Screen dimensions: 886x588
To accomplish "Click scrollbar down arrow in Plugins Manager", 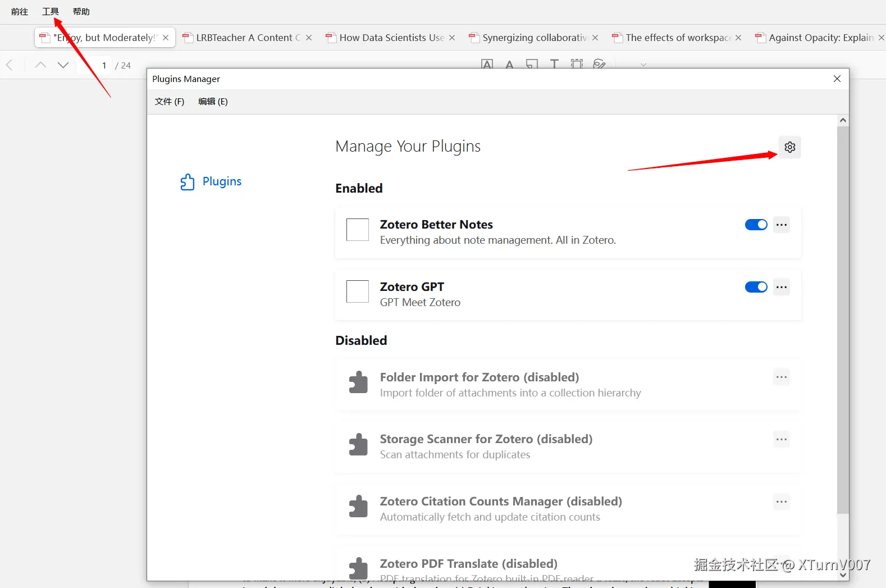I will click(x=843, y=575).
